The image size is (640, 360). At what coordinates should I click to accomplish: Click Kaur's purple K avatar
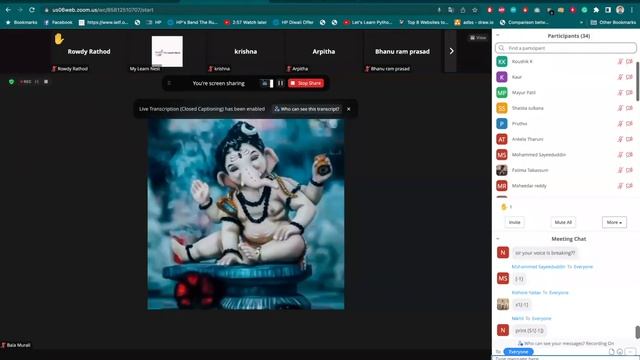[x=502, y=77]
